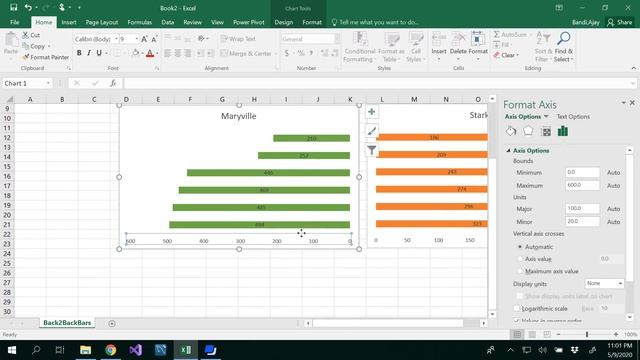The image size is (640, 360).
Task: Select Automatic vertical axis crosses option
Action: (x=520, y=247)
